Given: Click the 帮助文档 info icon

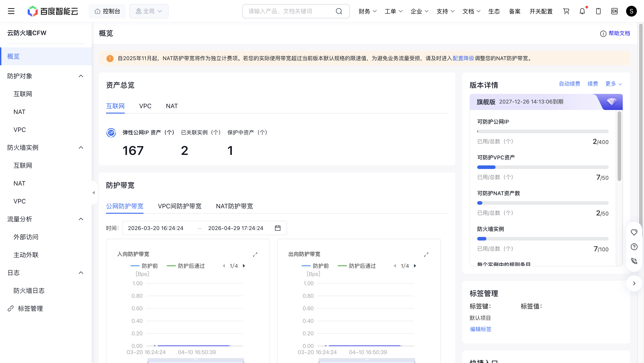Looking at the screenshot, I should (x=603, y=34).
